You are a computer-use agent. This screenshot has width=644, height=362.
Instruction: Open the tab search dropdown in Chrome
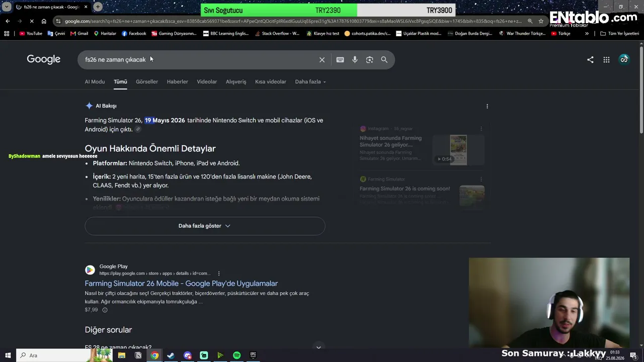coord(7,7)
